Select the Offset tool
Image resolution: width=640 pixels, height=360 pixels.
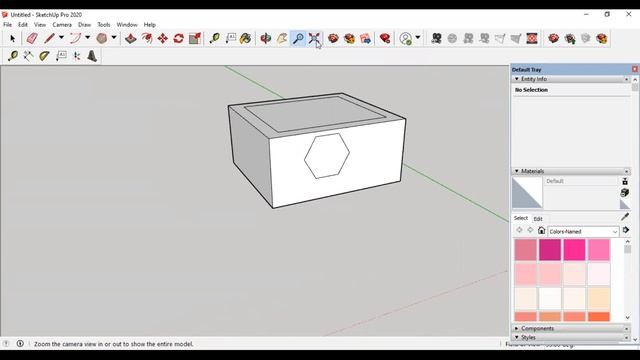click(x=147, y=38)
